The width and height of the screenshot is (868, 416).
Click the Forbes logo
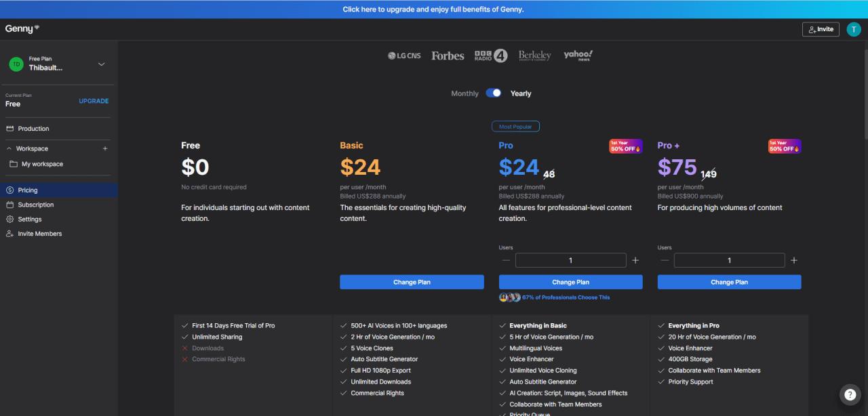[x=448, y=56]
